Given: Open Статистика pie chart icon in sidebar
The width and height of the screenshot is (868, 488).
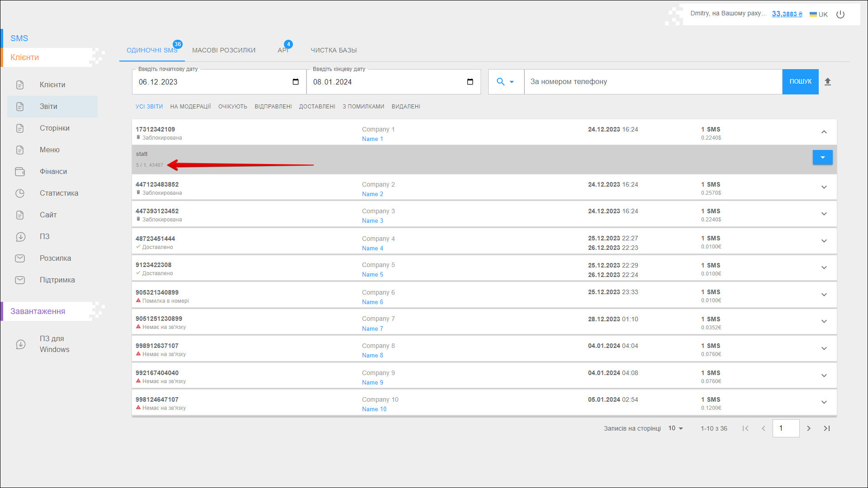Looking at the screenshot, I should point(20,193).
